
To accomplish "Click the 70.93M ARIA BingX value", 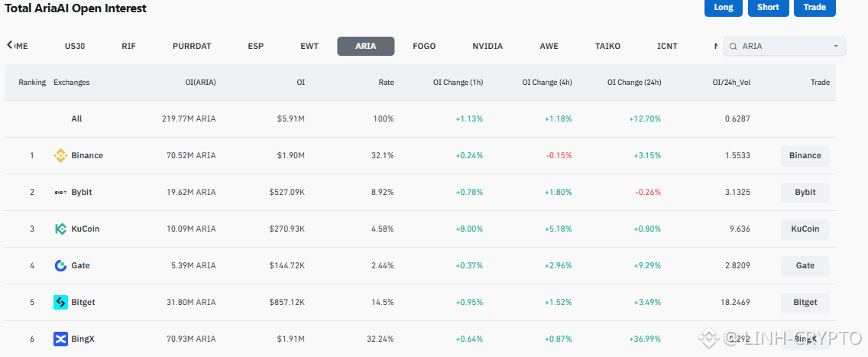I will click(x=191, y=339).
